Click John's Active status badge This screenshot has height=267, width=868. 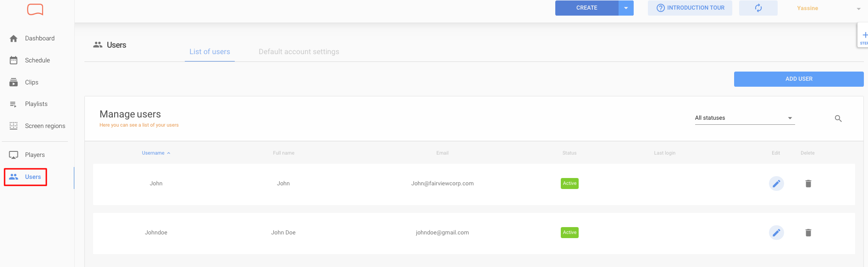coord(569,183)
